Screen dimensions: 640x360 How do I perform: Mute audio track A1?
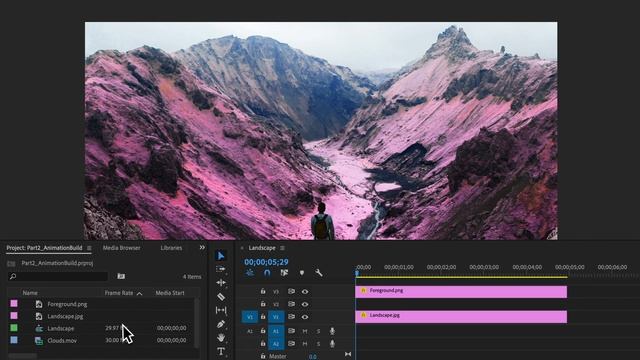tap(305, 331)
